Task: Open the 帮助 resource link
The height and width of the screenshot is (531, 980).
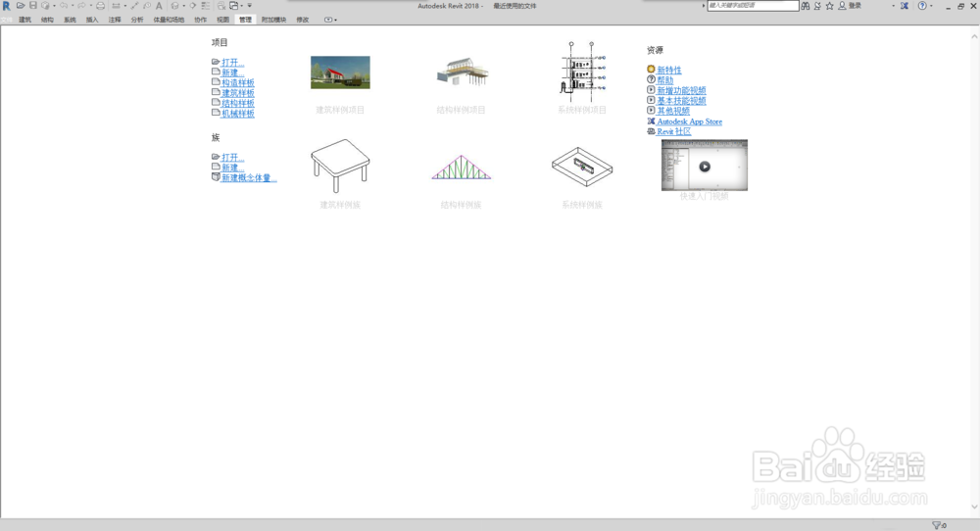Action: [x=665, y=80]
